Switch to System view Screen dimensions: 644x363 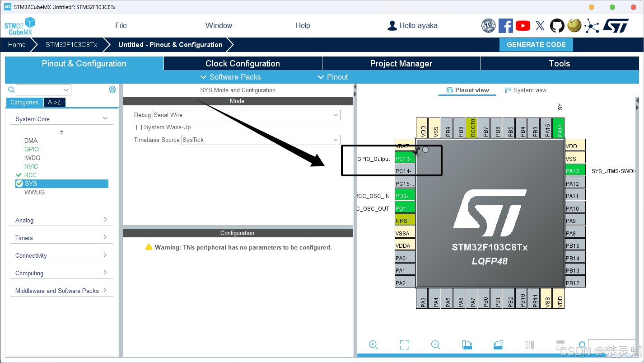526,90
